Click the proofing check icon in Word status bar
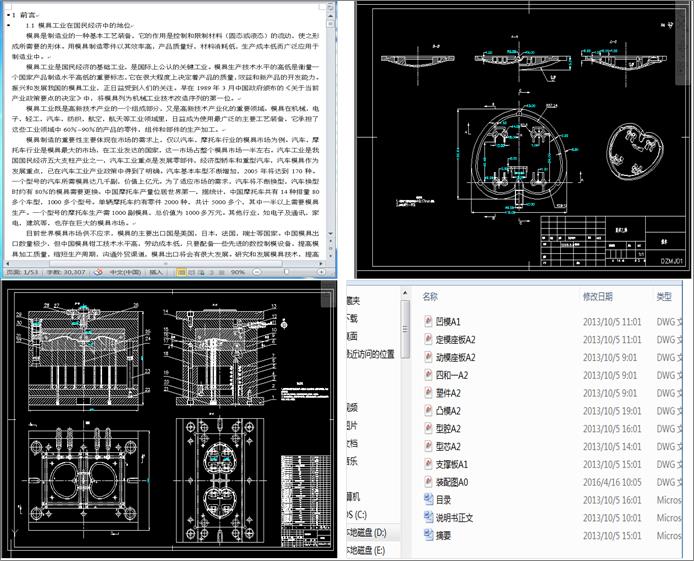This screenshot has height=561, width=694. coord(98,272)
